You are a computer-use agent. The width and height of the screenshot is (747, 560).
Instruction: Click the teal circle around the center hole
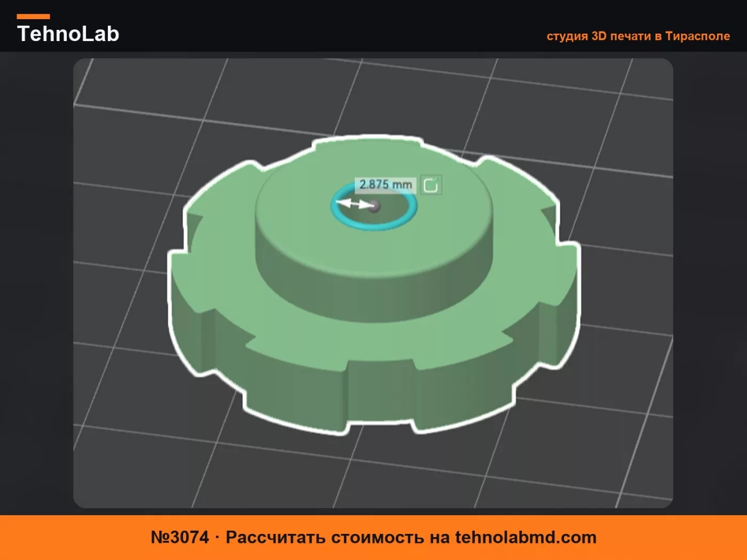point(373,207)
